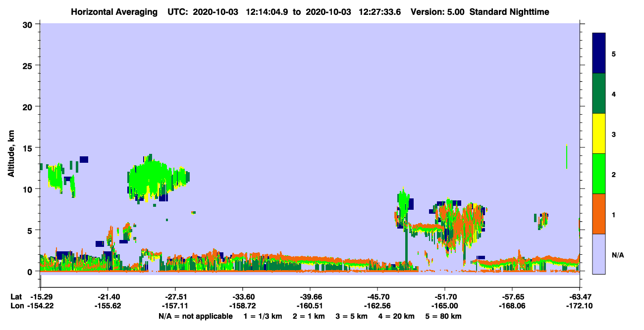Click the longitude value -154.22

point(41,306)
